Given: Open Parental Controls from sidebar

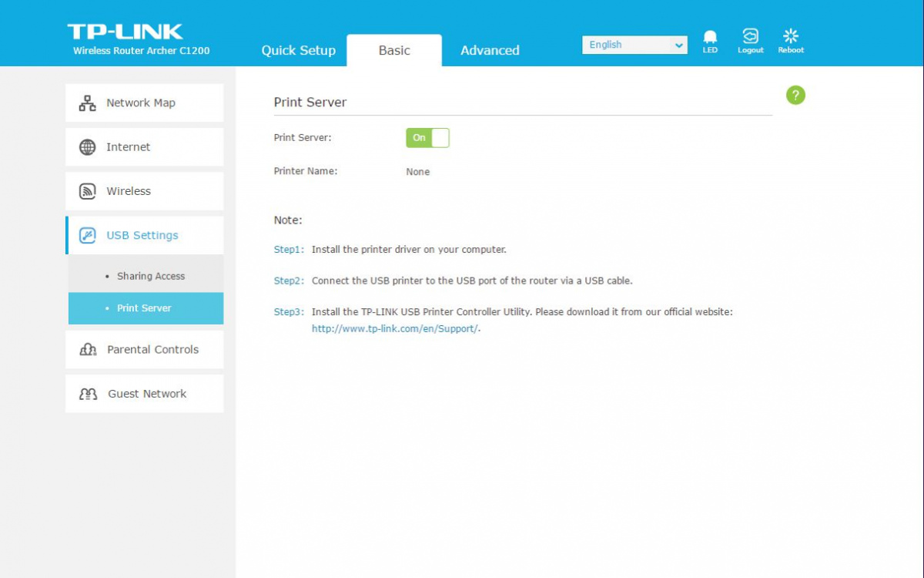Looking at the screenshot, I should 145,350.
